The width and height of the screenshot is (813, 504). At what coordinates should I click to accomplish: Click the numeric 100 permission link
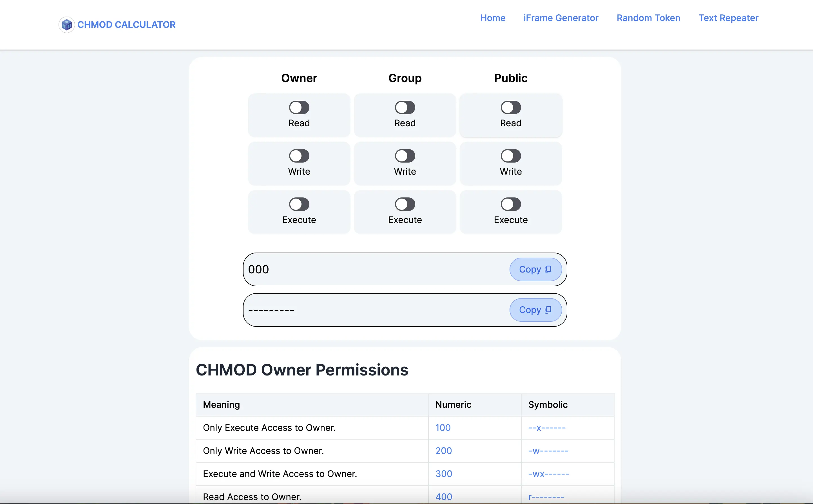point(443,428)
